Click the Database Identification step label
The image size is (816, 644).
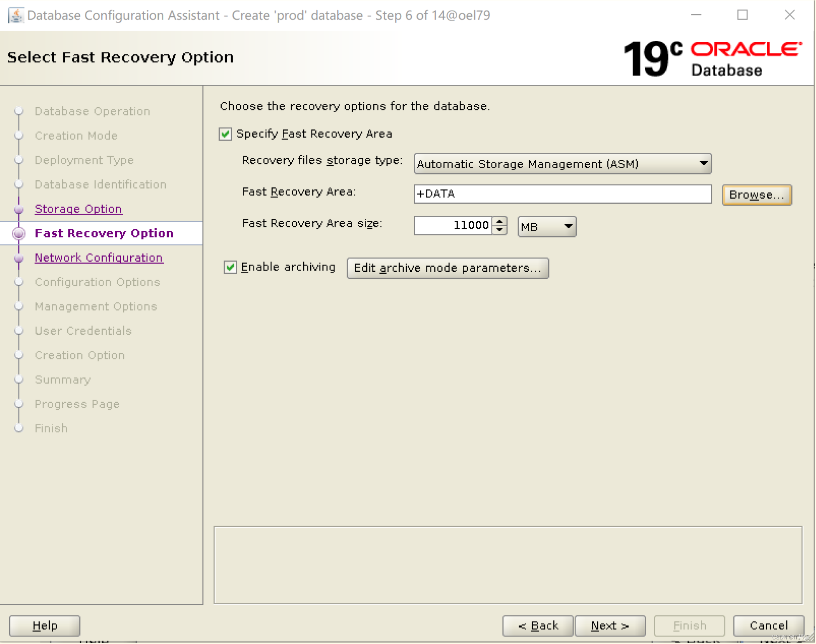click(x=100, y=184)
